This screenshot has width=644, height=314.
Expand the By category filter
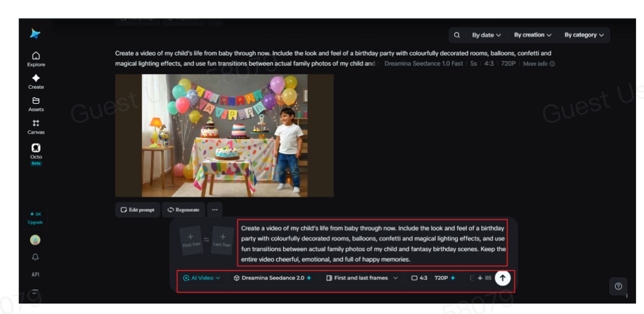[584, 35]
